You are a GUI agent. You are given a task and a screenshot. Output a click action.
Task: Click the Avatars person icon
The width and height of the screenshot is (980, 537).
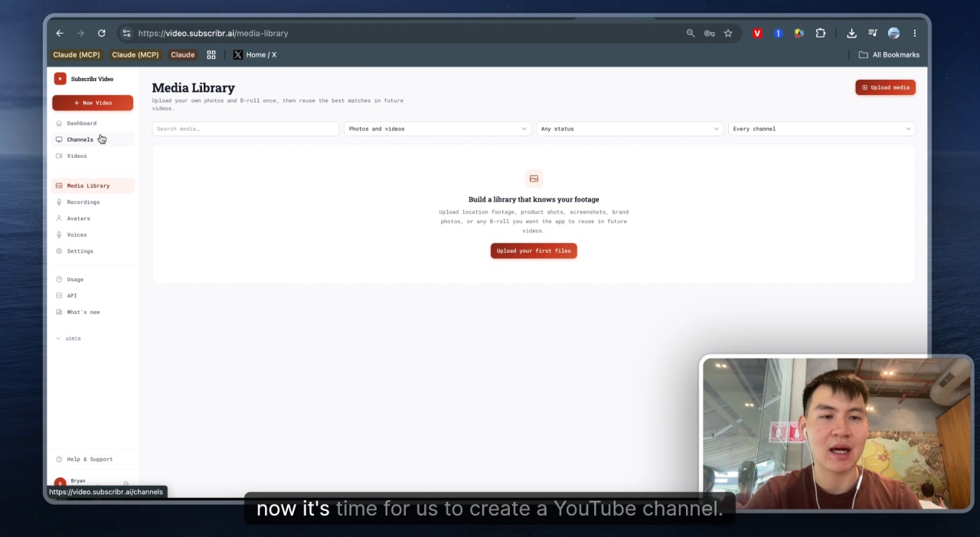[x=59, y=218]
